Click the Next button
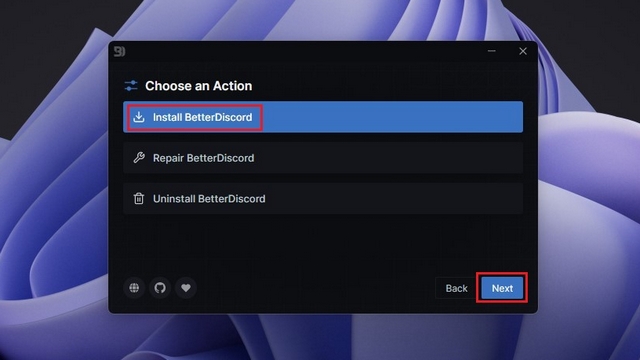This screenshot has width=640, height=360. 502,288
